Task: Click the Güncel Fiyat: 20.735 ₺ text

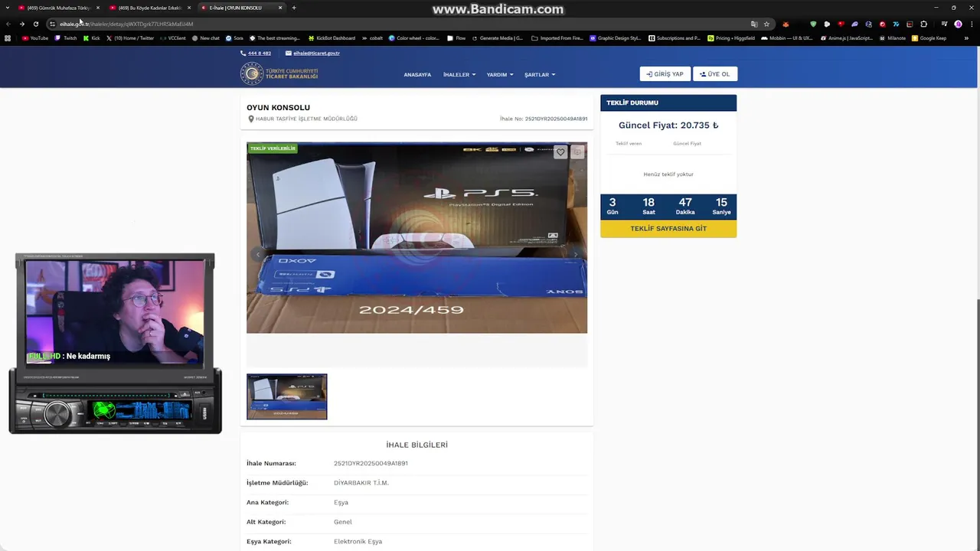Action: (x=668, y=126)
